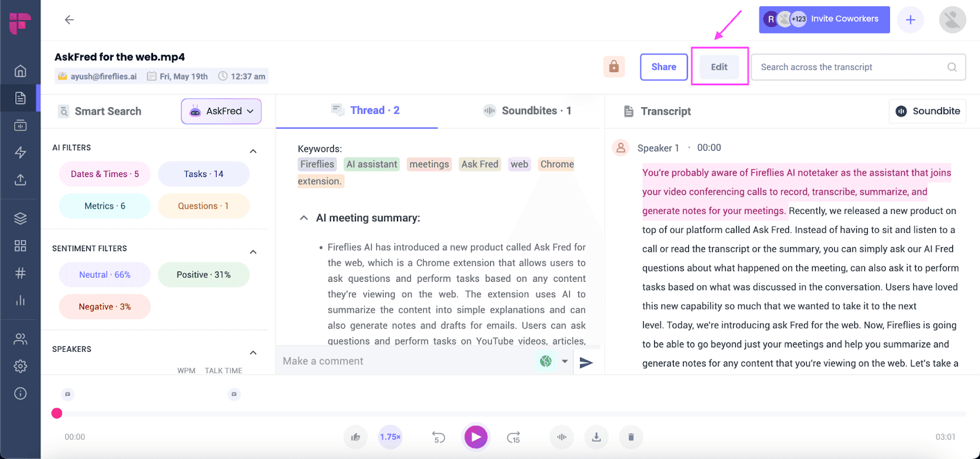This screenshot has width=980, height=459.
Task: Click the Ask Fred keyword tag
Action: pyautogui.click(x=480, y=164)
